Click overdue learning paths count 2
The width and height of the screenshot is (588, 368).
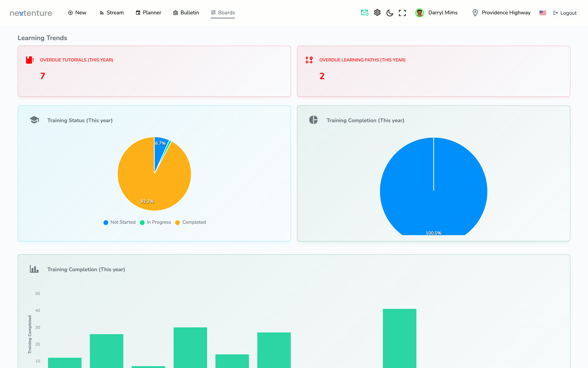tap(322, 76)
